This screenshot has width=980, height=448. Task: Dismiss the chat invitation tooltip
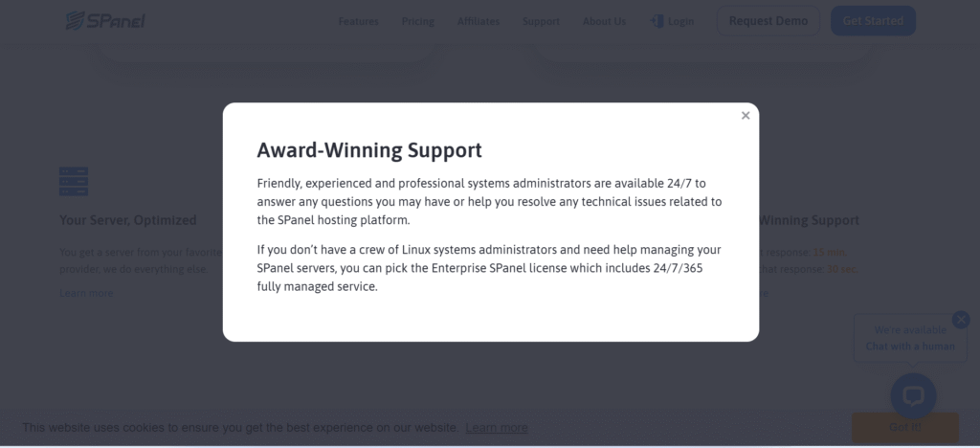coord(961,320)
